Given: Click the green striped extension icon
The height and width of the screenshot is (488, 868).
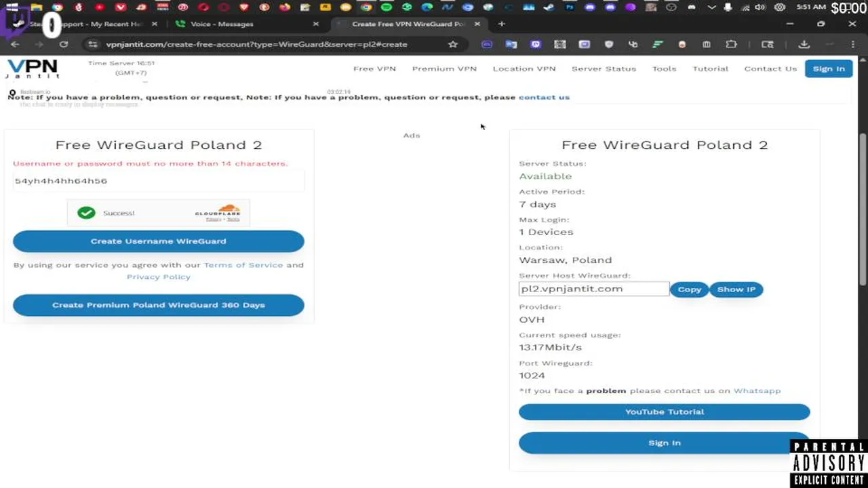Looking at the screenshot, I should click(657, 44).
